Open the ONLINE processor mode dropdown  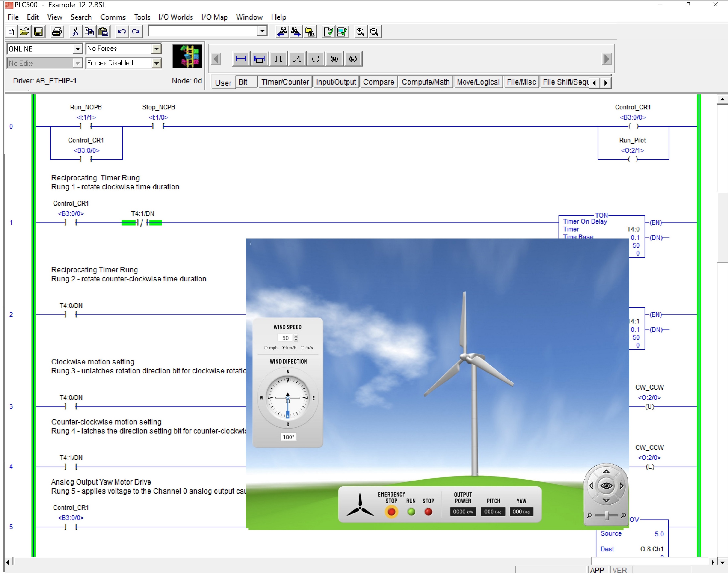[x=78, y=48]
